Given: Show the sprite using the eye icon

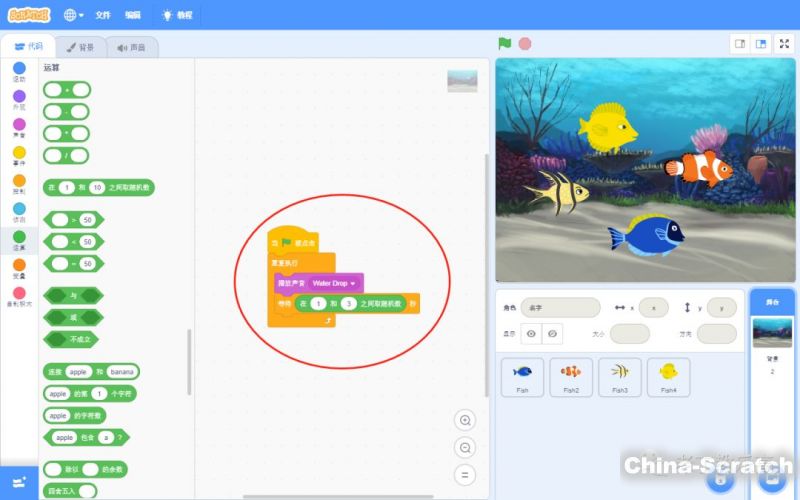Looking at the screenshot, I should point(531,333).
